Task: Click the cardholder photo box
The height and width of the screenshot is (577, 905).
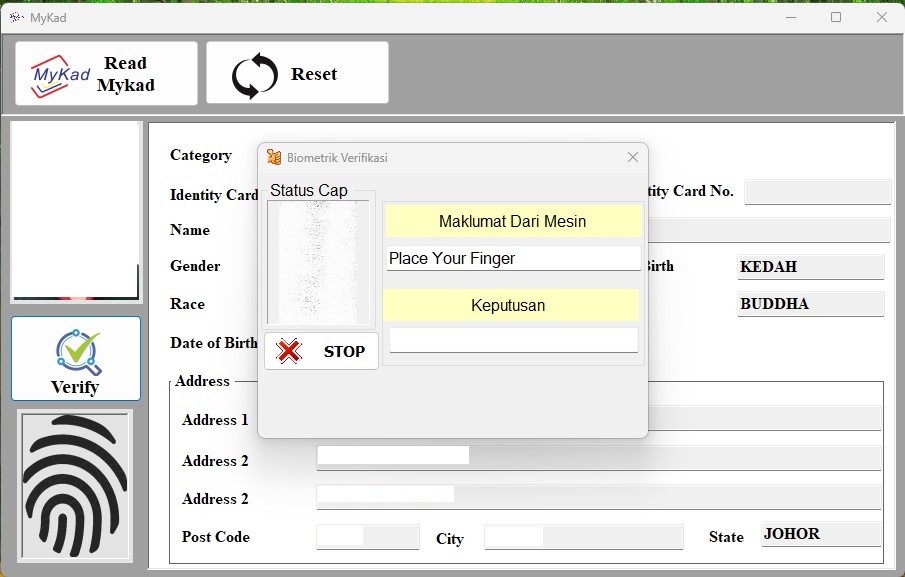Action: coord(75,211)
